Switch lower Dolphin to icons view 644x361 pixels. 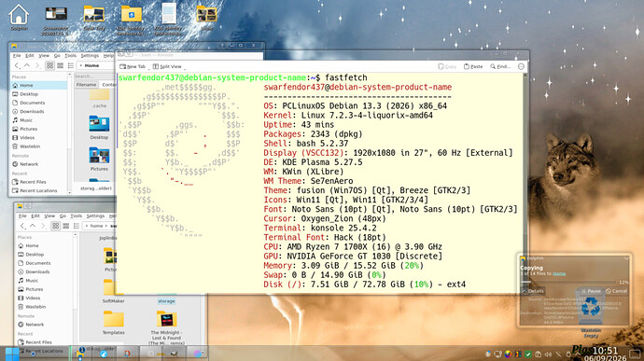(x=55, y=226)
